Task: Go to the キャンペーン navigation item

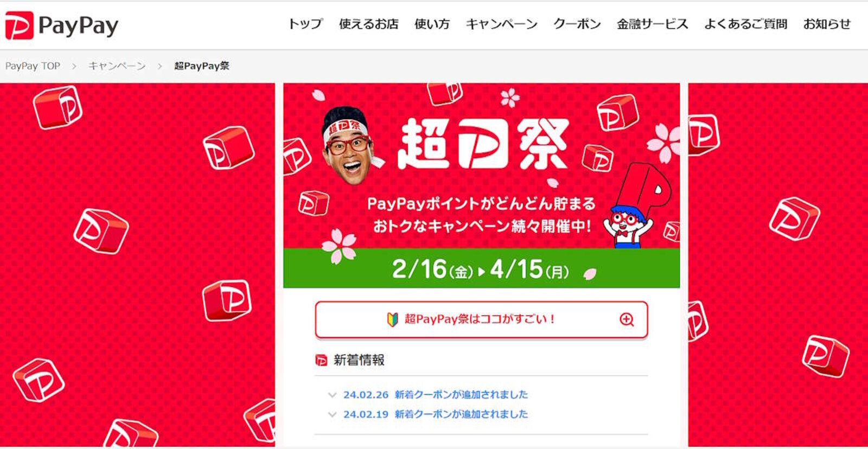Action: 501,24
